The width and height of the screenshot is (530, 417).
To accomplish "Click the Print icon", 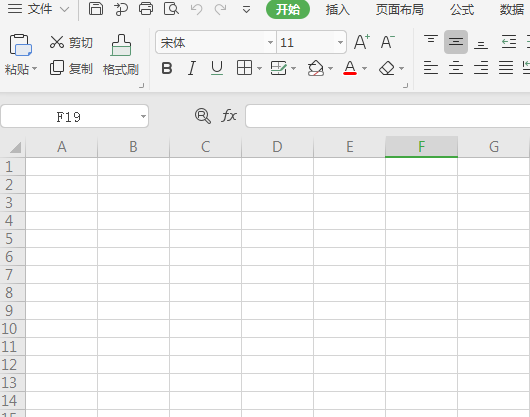I will [146, 9].
